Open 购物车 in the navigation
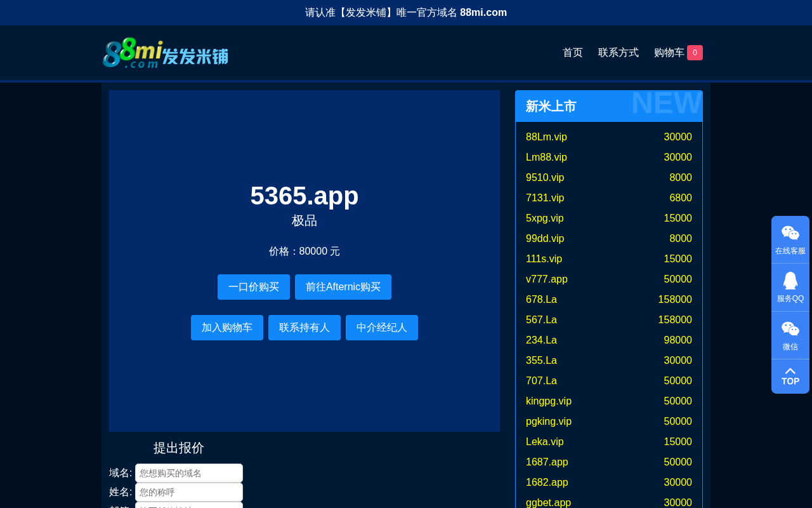 [669, 53]
